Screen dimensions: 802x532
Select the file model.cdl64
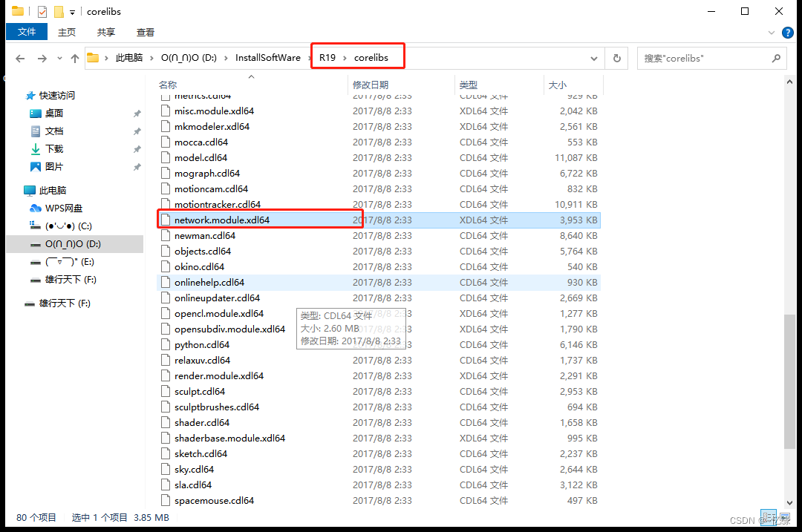coord(379,157)
